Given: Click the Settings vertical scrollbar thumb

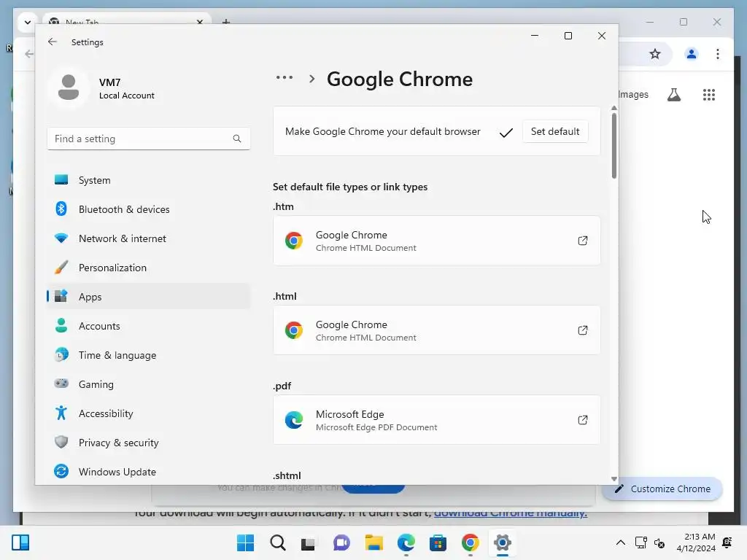Looking at the screenshot, I should click(614, 145).
